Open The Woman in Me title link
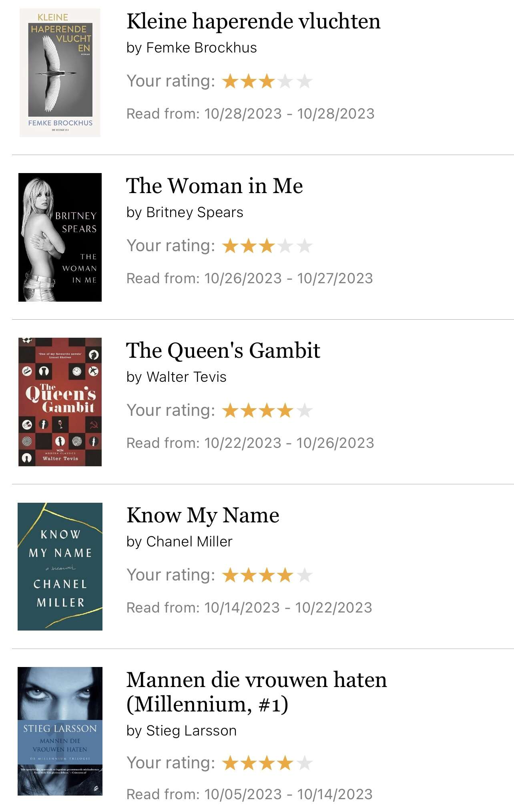Viewport: 514px width, 812px height. pyautogui.click(x=215, y=186)
